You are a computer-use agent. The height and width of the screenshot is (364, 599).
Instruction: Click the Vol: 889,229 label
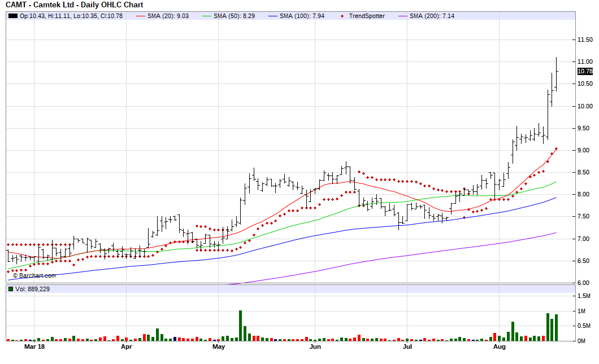[32, 289]
